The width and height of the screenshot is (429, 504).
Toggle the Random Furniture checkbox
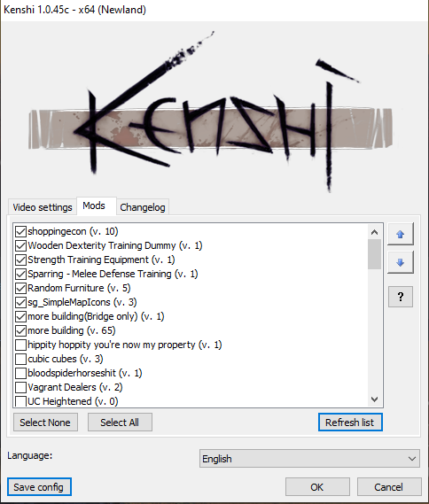21,288
